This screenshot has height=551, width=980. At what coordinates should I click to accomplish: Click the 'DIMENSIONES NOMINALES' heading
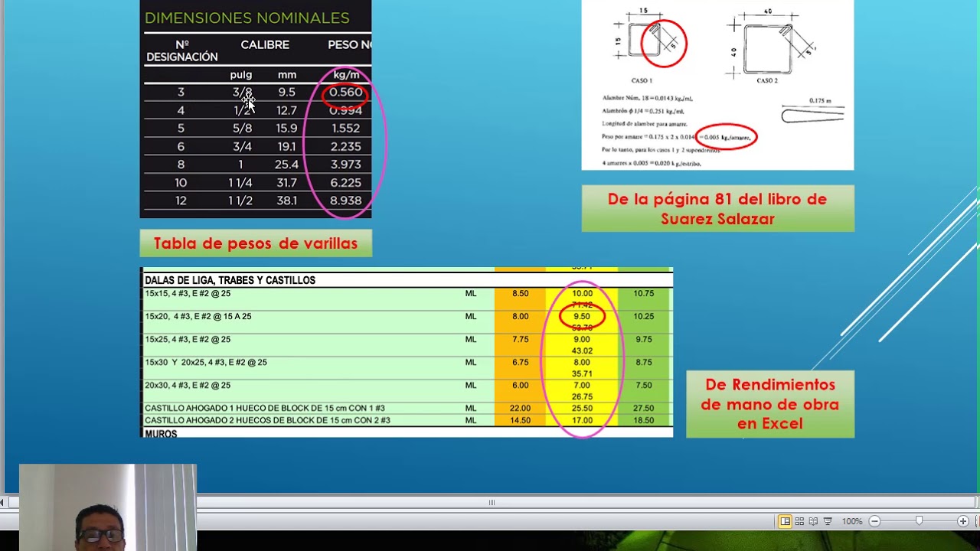click(x=247, y=18)
